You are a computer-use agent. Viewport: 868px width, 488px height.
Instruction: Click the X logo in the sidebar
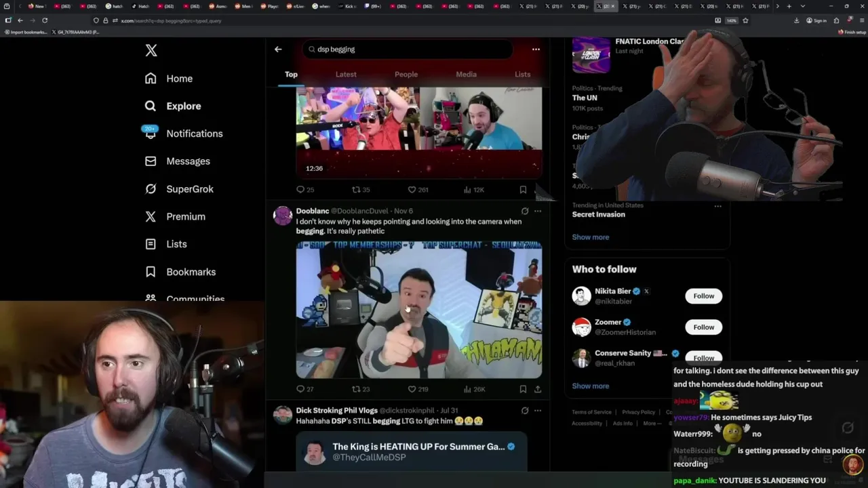point(151,50)
